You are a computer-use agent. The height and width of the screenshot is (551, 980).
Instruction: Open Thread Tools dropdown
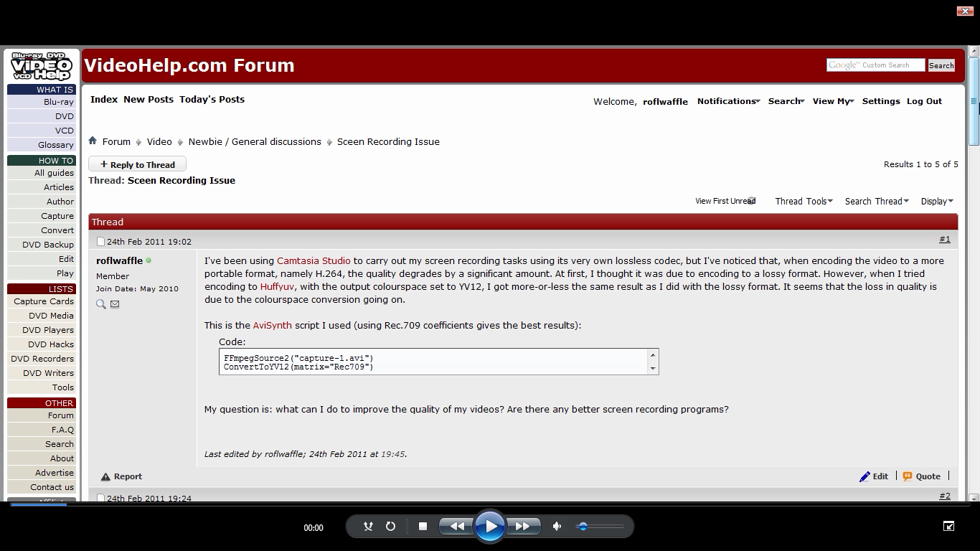804,201
